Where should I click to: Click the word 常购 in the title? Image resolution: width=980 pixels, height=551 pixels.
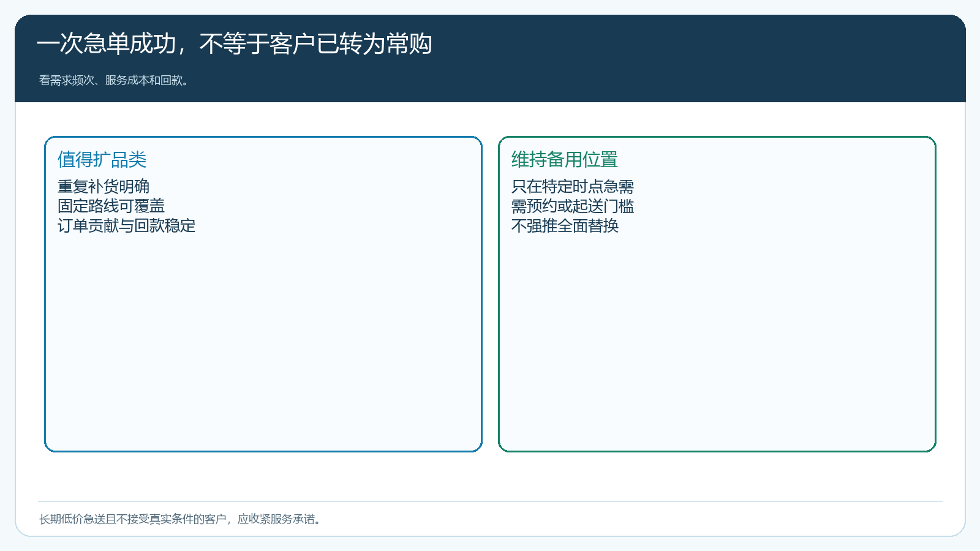[410, 44]
